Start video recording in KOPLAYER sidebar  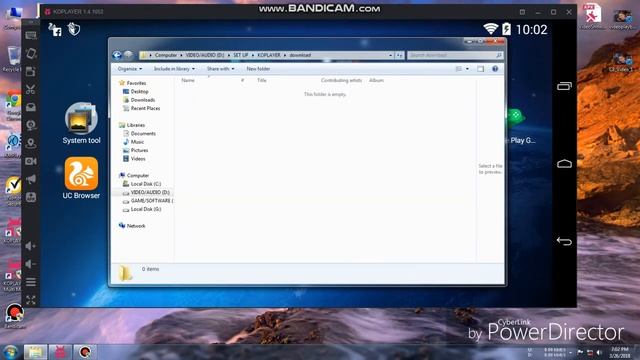pos(31,161)
